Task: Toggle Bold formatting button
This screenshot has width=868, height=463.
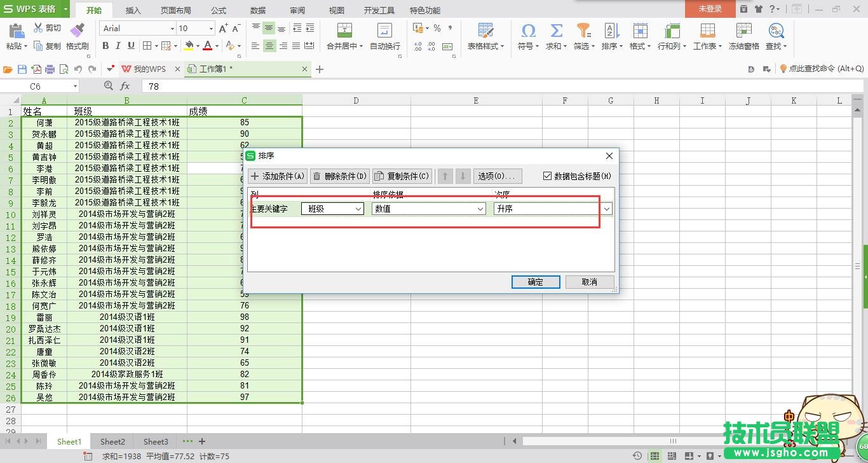Action: (x=105, y=46)
